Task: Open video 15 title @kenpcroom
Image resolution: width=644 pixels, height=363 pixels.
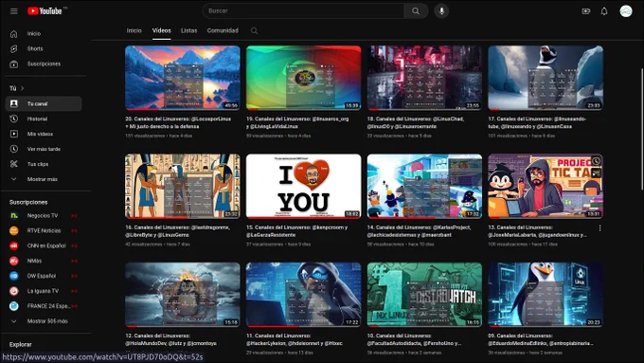Action: pyautogui.click(x=297, y=231)
